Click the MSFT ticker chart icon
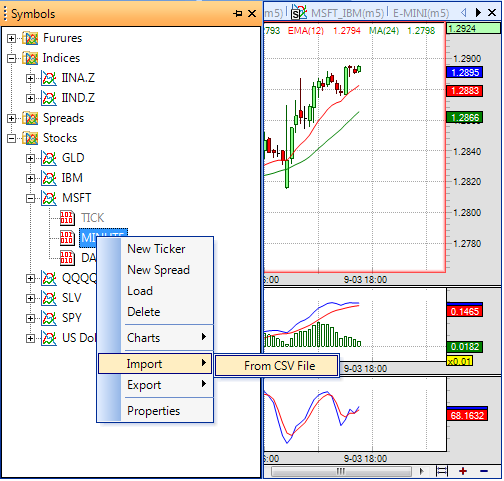Image resolution: width=504 pixels, height=481 pixels. (49, 198)
